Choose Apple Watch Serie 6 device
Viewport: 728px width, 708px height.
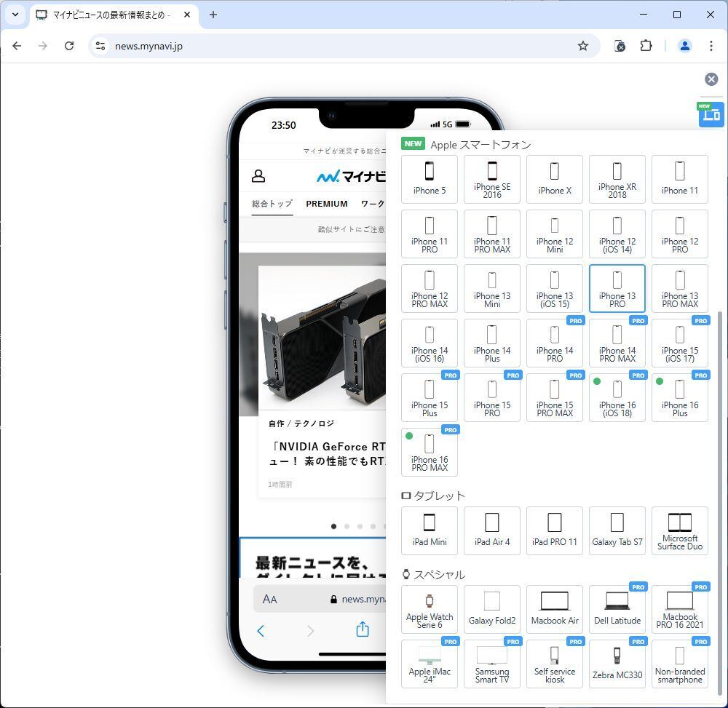[429, 610]
